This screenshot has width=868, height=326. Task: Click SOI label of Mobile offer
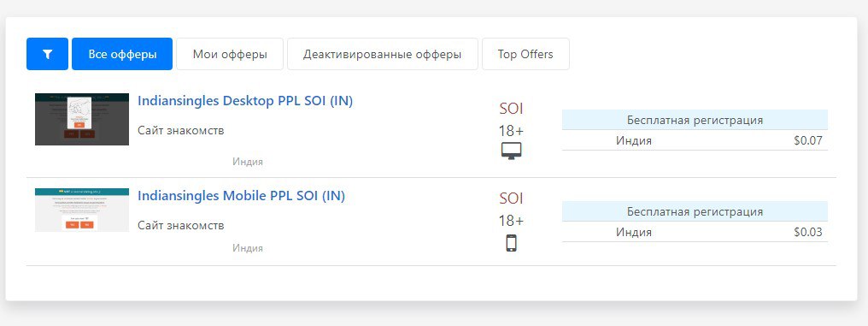tap(512, 199)
